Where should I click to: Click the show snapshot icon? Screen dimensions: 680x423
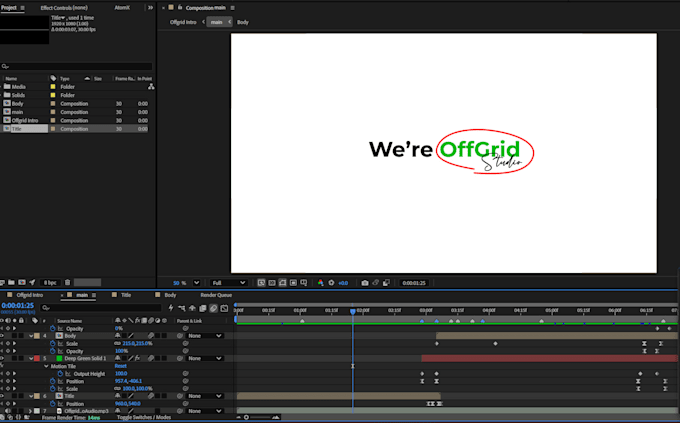pyautogui.click(x=376, y=283)
